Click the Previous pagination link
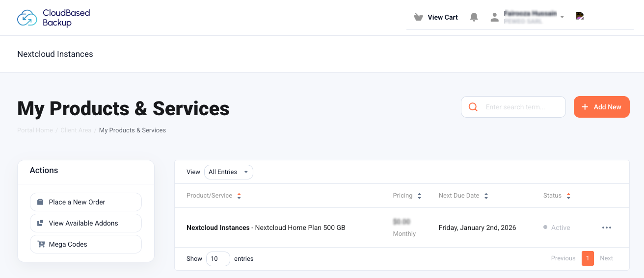The image size is (644, 278). click(563, 258)
